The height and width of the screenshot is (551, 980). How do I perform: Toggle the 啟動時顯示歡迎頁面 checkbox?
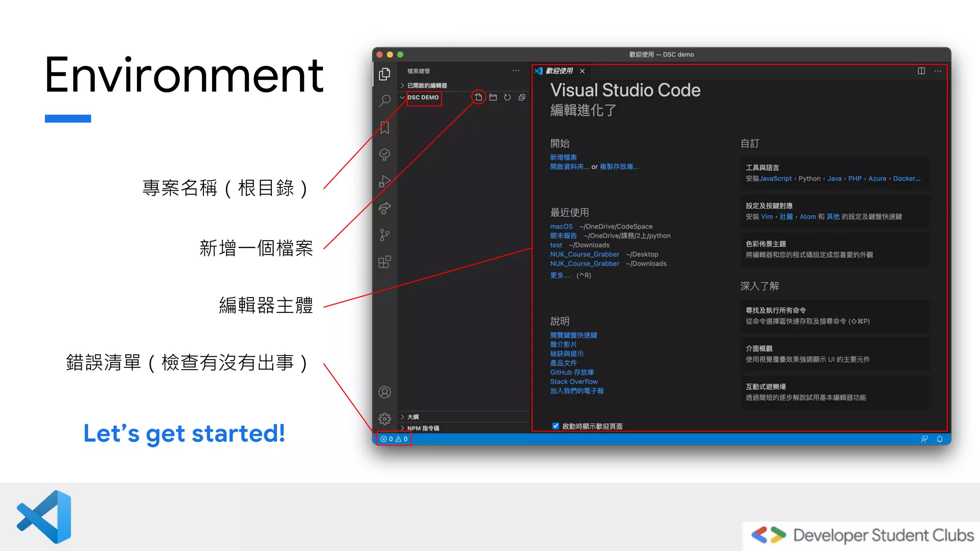[x=556, y=426]
